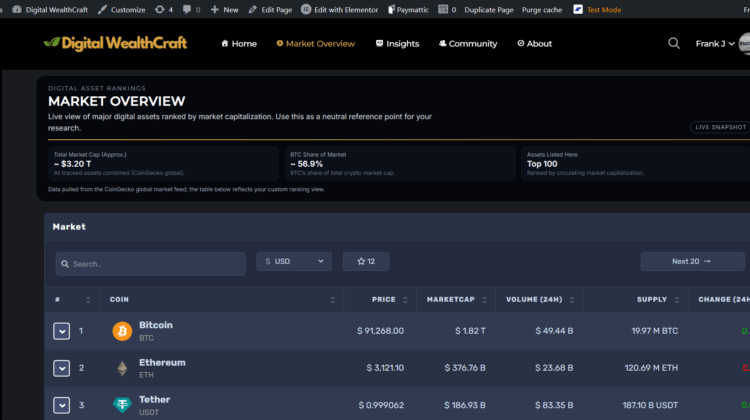
Task: Go to the Insights menu item
Action: (397, 43)
